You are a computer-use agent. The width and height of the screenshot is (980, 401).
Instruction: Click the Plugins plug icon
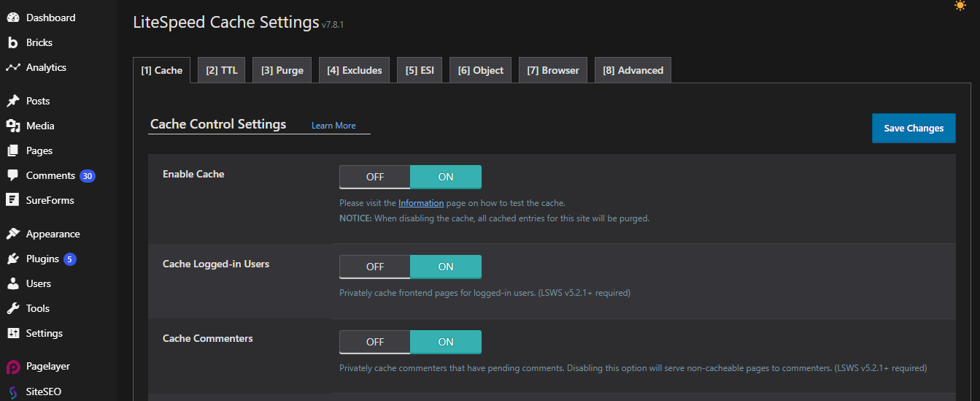(x=13, y=259)
